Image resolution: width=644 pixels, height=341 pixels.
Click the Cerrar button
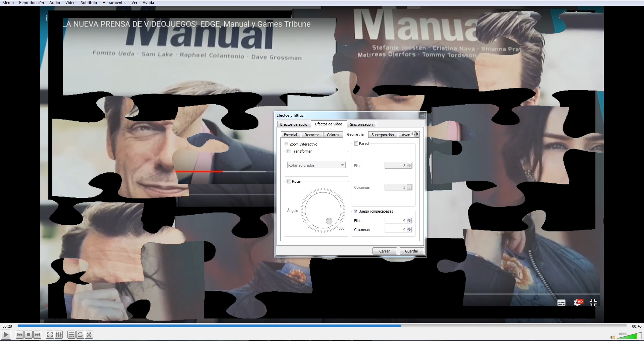(x=385, y=251)
